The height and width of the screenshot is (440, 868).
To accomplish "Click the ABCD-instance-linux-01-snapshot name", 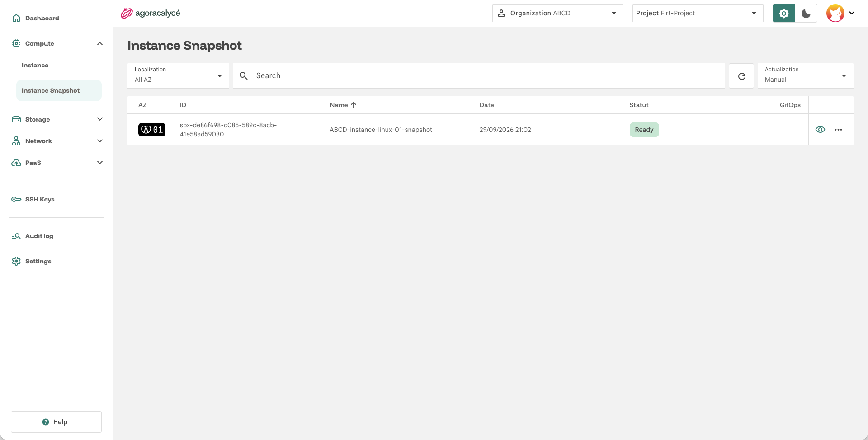I will (x=381, y=130).
